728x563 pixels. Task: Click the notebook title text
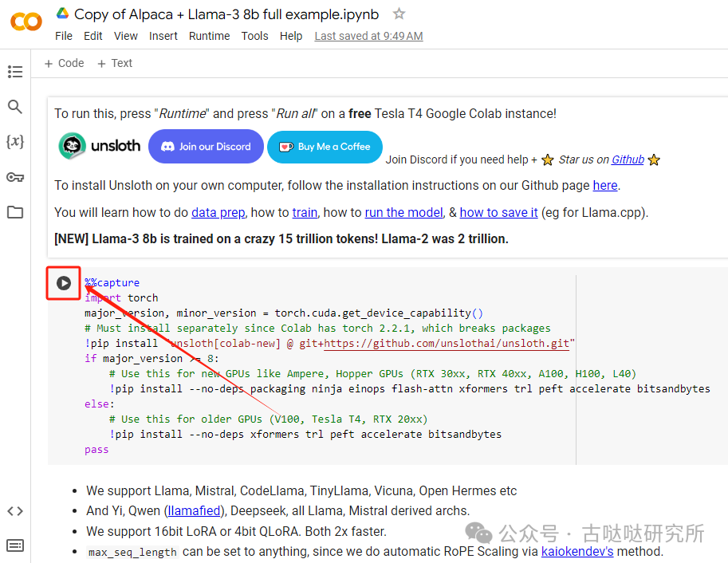coord(226,14)
